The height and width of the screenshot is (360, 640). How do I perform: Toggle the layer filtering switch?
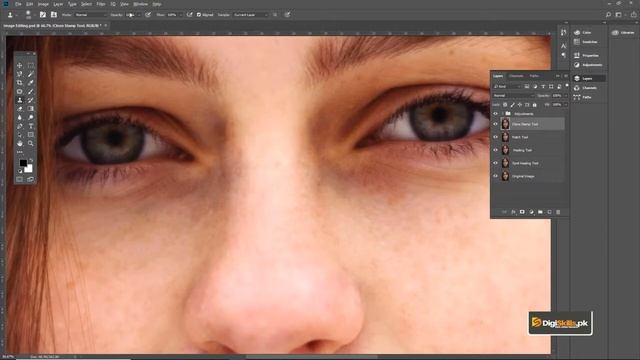pos(567,86)
